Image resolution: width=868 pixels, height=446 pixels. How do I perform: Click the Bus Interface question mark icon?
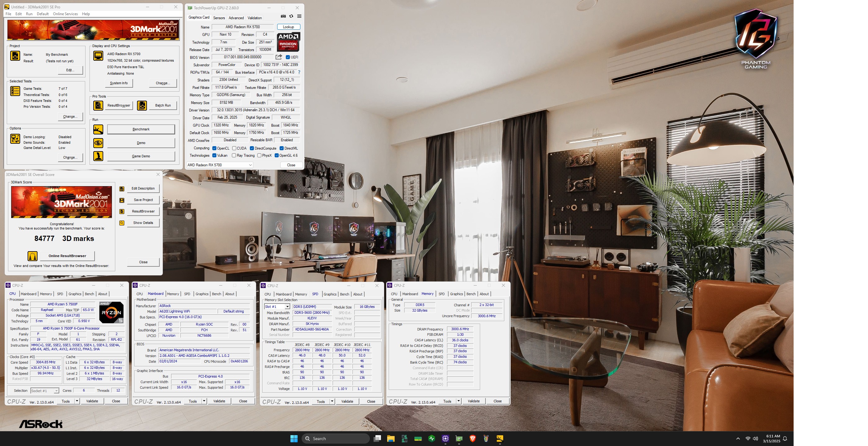(x=299, y=72)
